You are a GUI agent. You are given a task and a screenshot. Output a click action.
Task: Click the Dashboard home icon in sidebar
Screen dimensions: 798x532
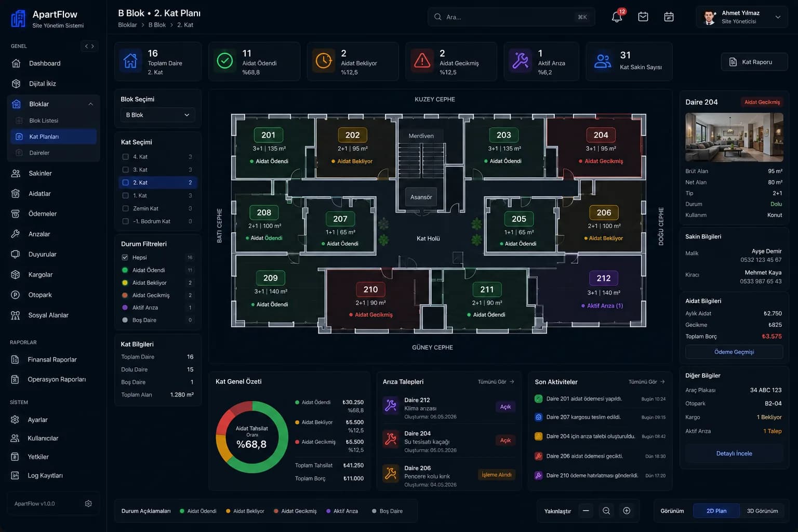[16, 63]
